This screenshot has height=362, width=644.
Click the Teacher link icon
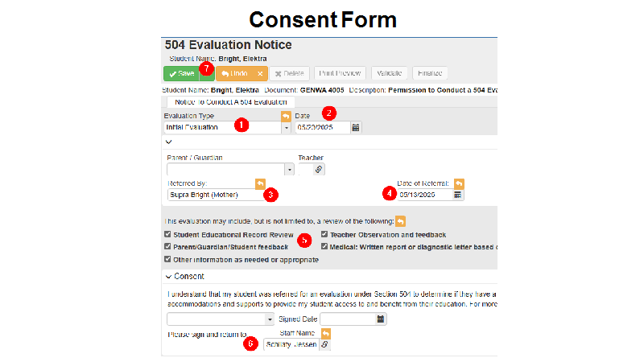[x=318, y=169]
